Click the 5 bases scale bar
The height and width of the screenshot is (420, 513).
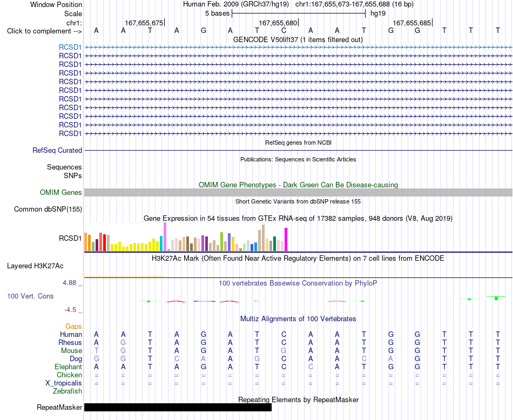tap(299, 13)
